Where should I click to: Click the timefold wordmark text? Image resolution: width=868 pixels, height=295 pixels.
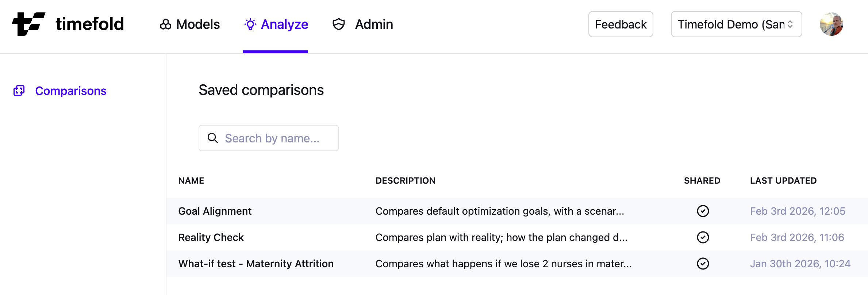90,24
